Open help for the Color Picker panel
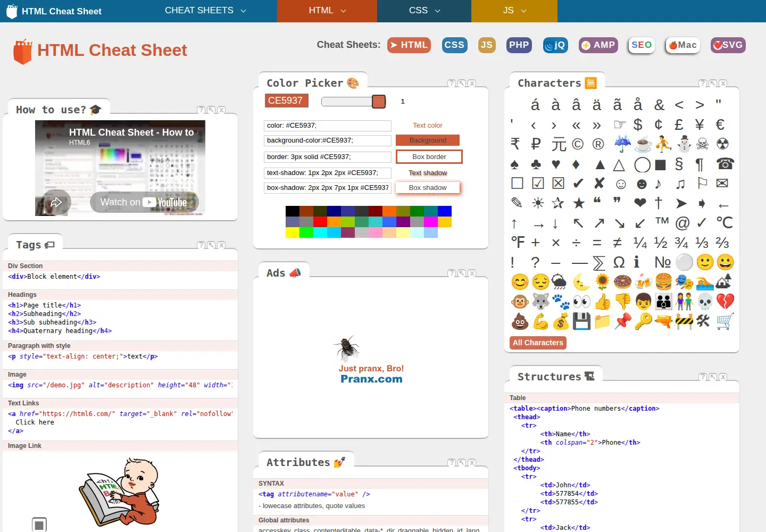This screenshot has width=766, height=532. coord(452,84)
